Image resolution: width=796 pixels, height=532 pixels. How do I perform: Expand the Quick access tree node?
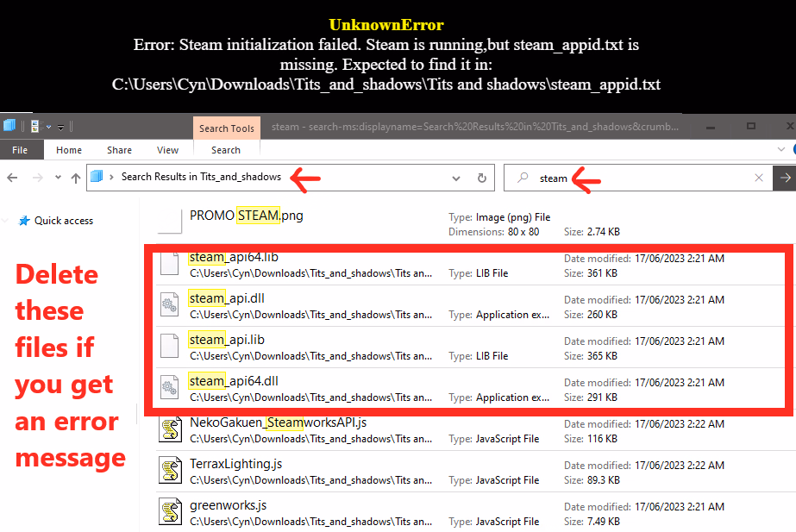(x=5, y=221)
